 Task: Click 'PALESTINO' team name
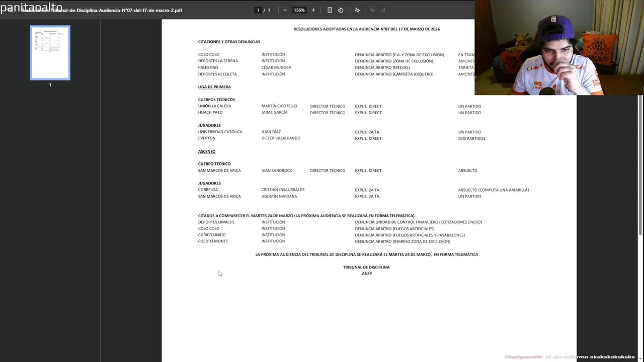coord(208,67)
